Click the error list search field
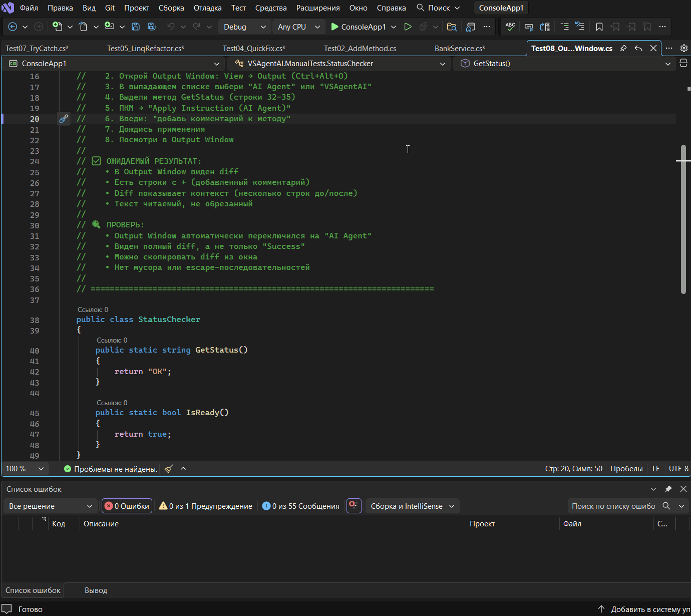 click(613, 506)
